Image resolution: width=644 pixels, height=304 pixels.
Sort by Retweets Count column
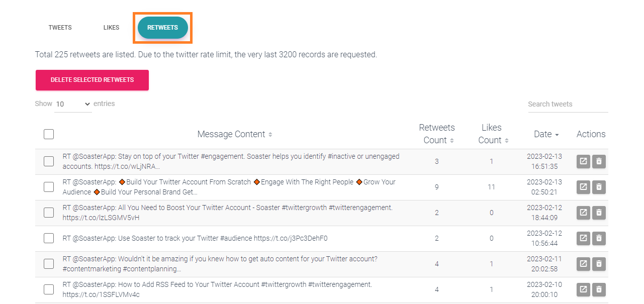tap(436, 134)
